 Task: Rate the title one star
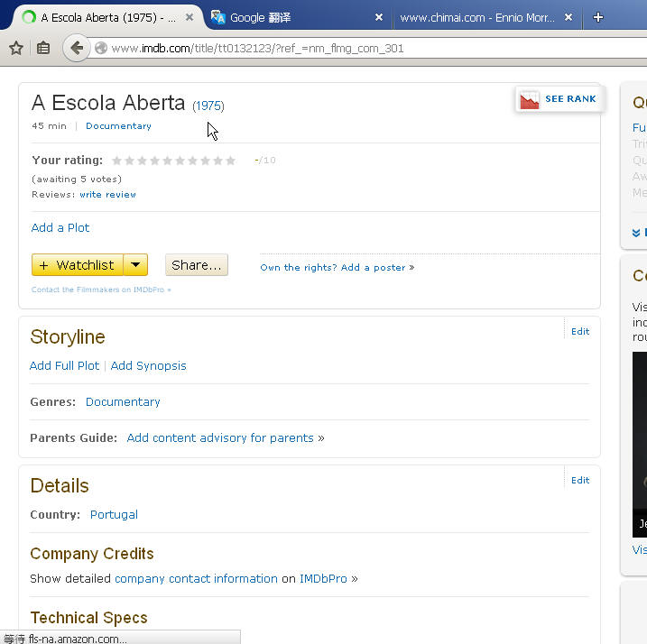click(x=117, y=161)
